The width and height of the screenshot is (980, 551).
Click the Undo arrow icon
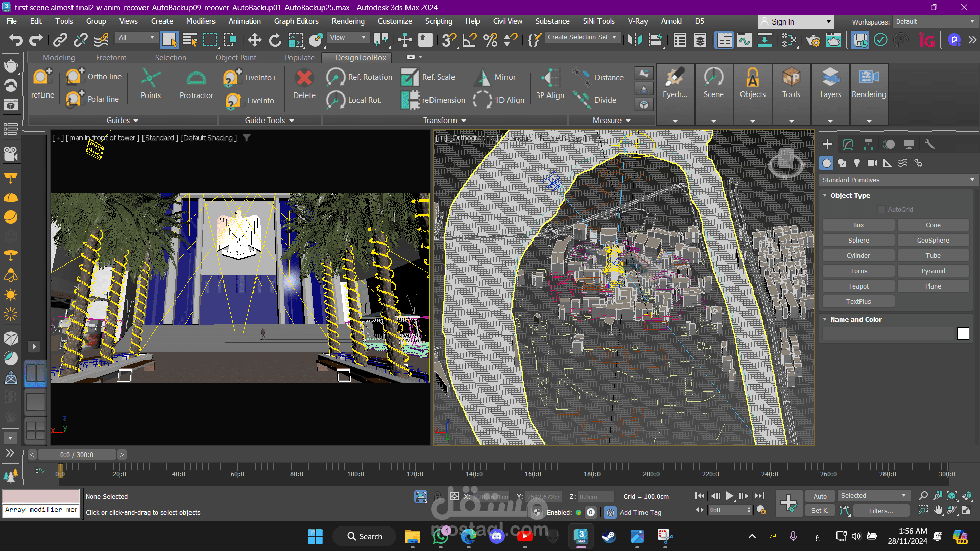tap(15, 40)
